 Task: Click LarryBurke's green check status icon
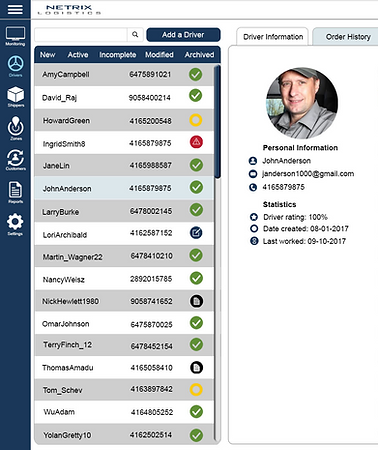(x=196, y=210)
